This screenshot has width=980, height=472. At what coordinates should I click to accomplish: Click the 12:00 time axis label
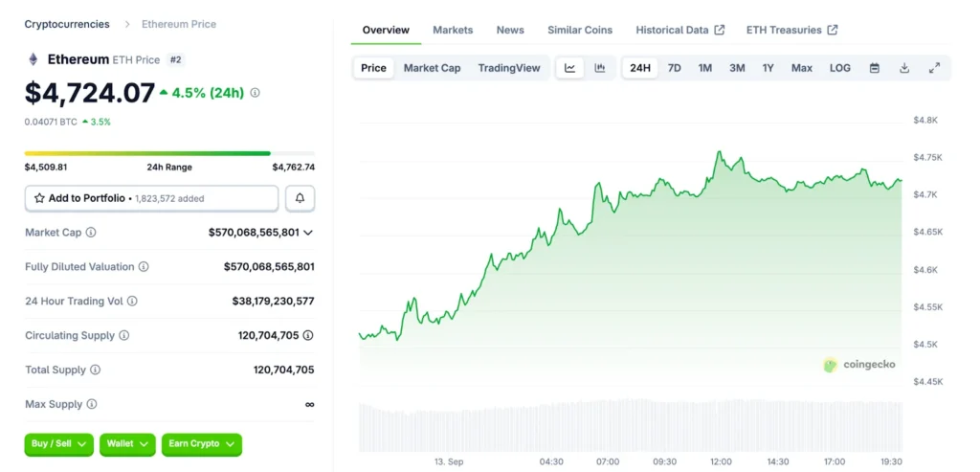(x=721, y=462)
